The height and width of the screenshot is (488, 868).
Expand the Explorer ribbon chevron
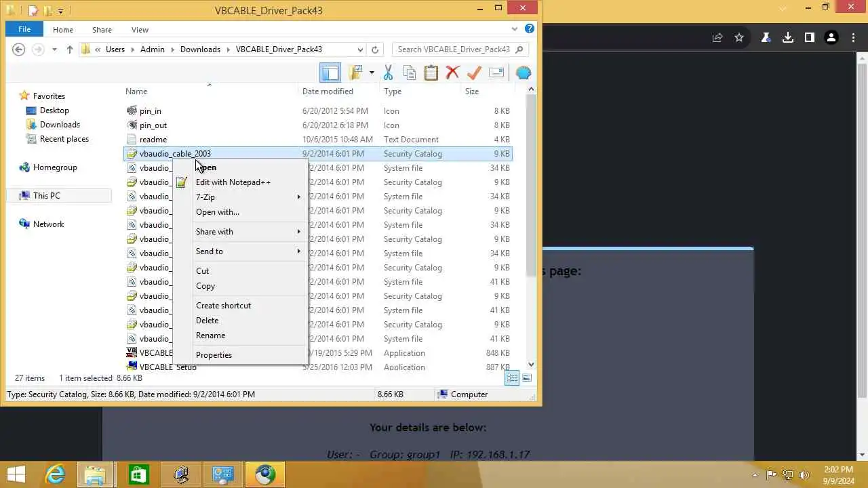point(515,29)
